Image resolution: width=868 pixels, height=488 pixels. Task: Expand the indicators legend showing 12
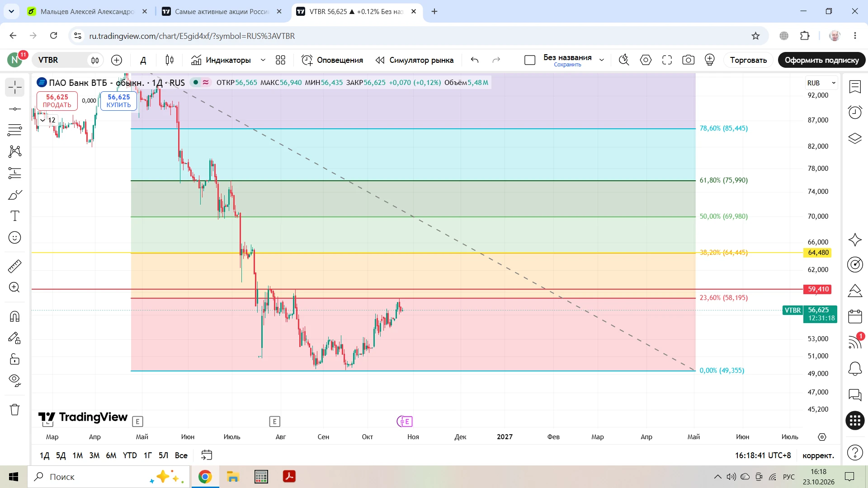[47, 120]
